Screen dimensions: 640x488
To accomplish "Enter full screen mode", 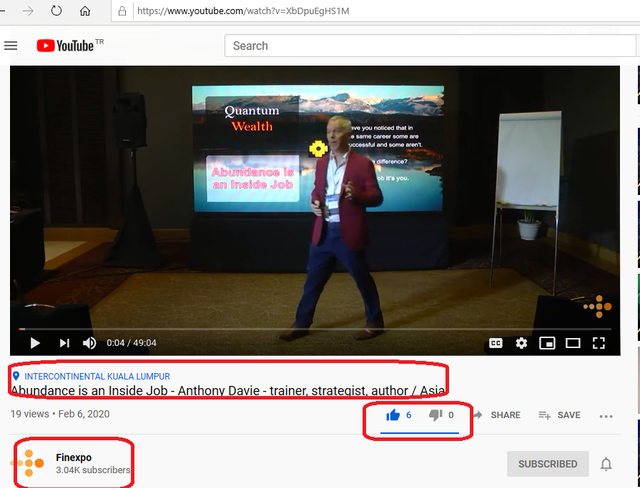I will 598,343.
